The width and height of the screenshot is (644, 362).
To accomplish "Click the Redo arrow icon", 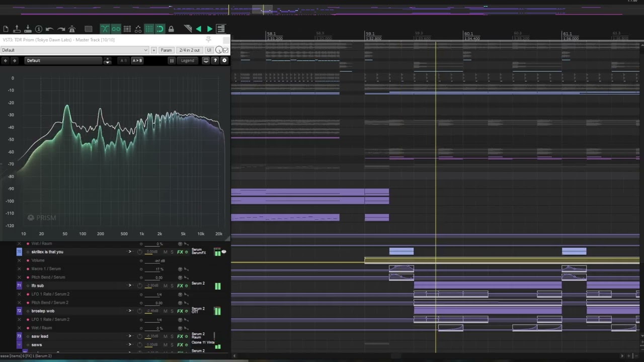I will point(61,29).
